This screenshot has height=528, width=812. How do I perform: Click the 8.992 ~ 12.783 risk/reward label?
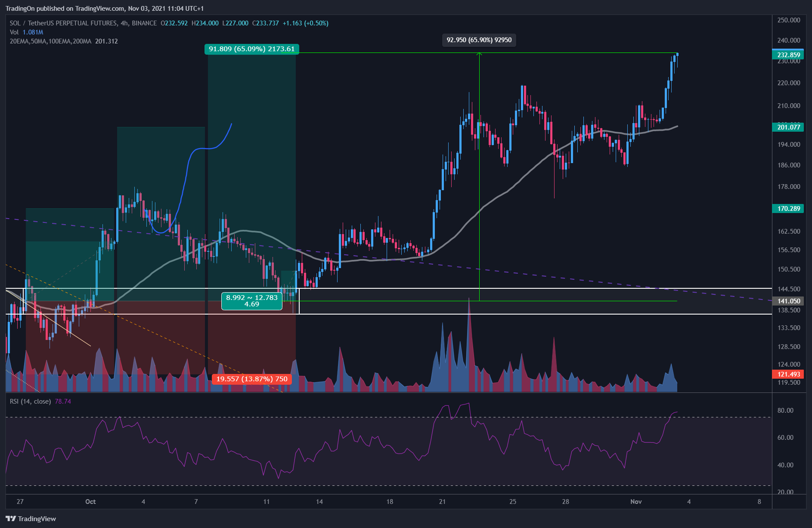[x=252, y=301]
